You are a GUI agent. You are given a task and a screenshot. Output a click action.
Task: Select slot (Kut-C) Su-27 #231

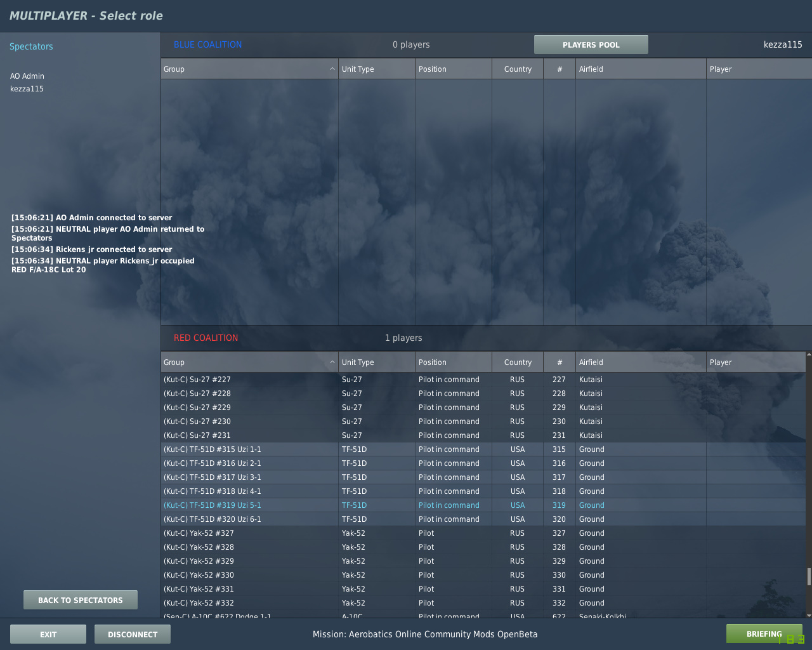[483, 435]
